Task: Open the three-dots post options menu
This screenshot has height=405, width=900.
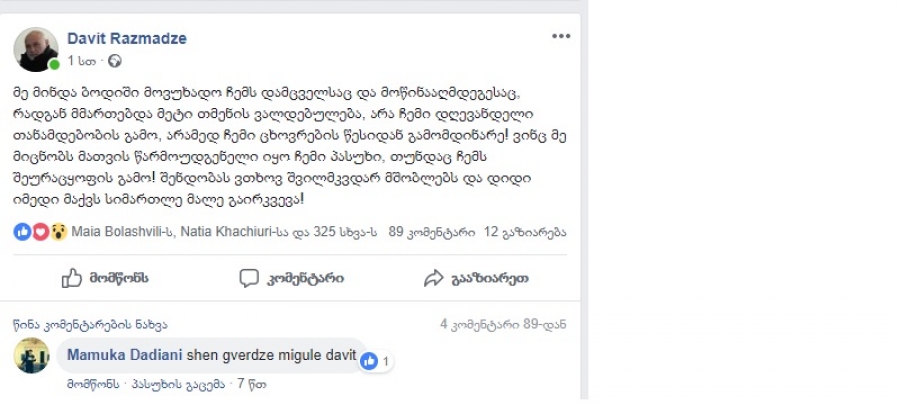Action: 560,37
